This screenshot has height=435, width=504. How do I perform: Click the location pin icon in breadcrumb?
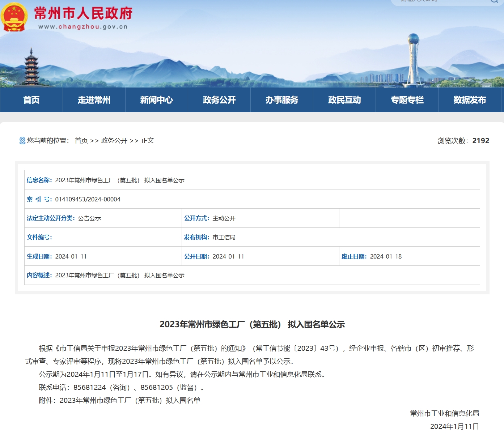[22, 141]
